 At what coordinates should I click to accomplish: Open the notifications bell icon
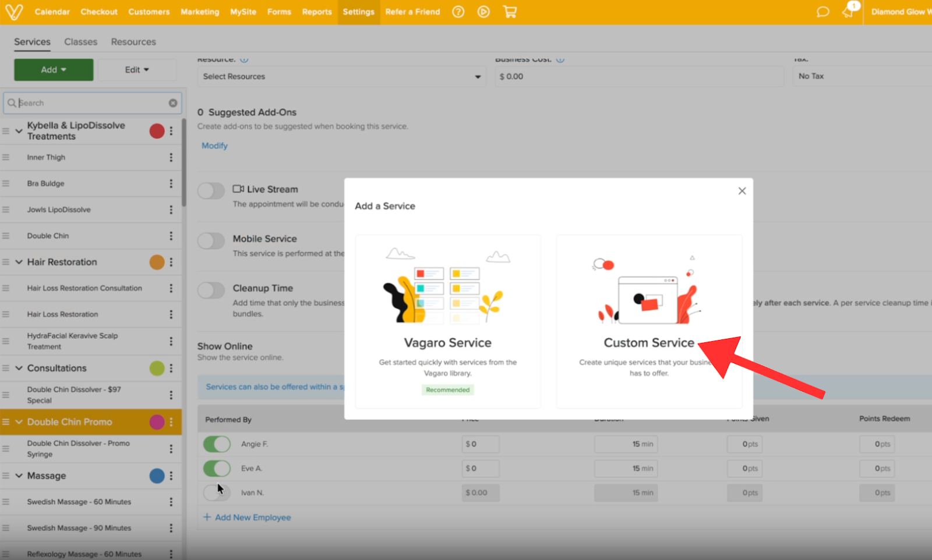[x=849, y=12]
